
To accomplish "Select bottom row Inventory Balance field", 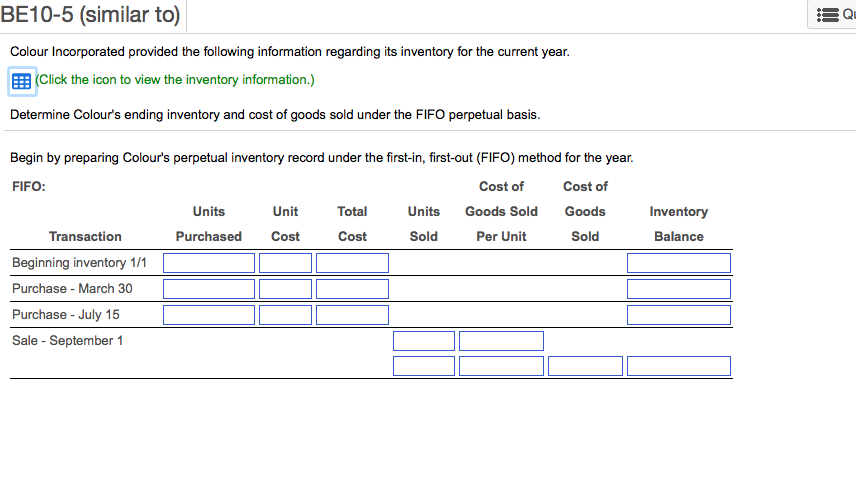I will point(678,366).
